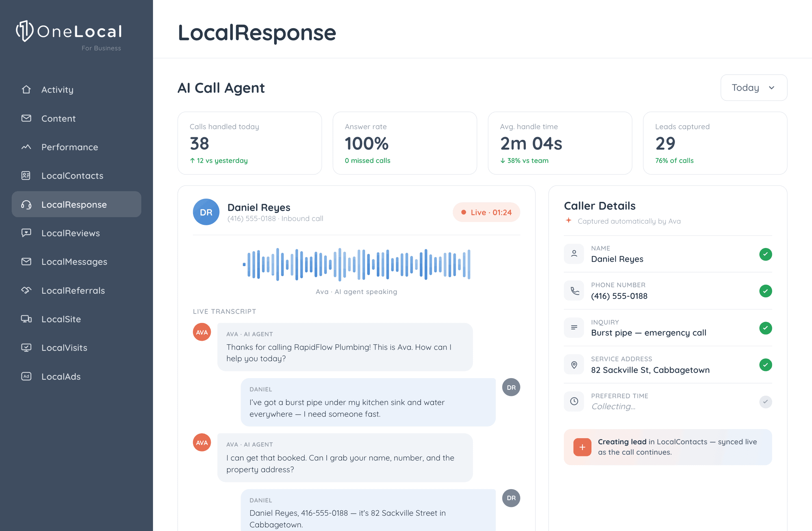
Task: Click the clock icon beside Preferred Time
Action: (574, 401)
